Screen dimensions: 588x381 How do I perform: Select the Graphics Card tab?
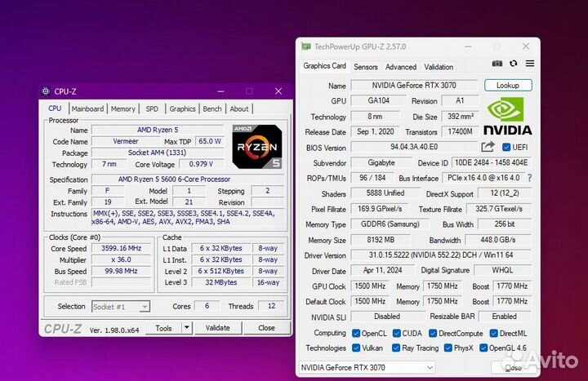[x=324, y=66]
